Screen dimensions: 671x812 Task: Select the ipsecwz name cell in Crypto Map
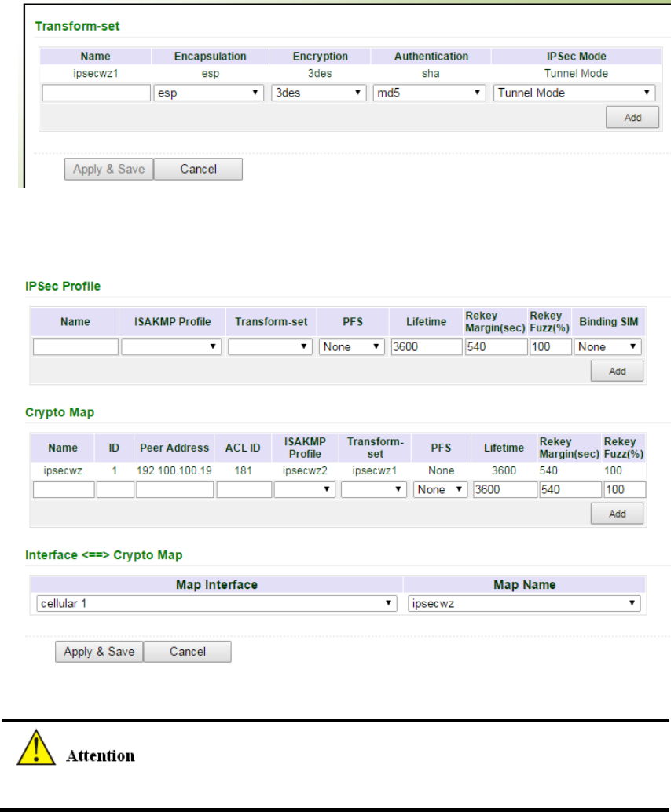[x=63, y=470]
